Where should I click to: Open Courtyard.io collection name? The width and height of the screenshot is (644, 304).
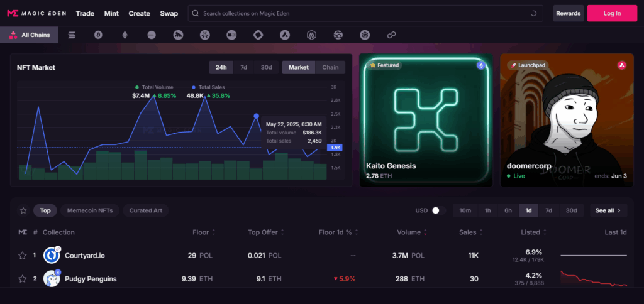[85, 256]
